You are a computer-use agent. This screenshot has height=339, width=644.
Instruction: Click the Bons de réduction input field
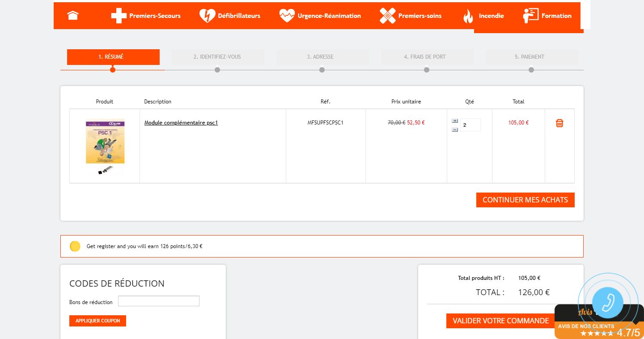coord(158,301)
